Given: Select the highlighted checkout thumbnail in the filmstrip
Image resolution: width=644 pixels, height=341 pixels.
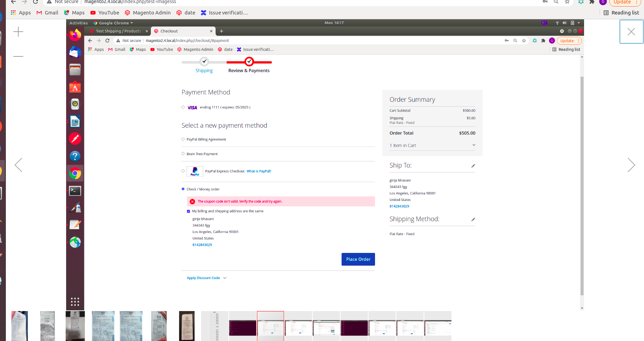Looking at the screenshot, I should pyautogui.click(x=270, y=326).
